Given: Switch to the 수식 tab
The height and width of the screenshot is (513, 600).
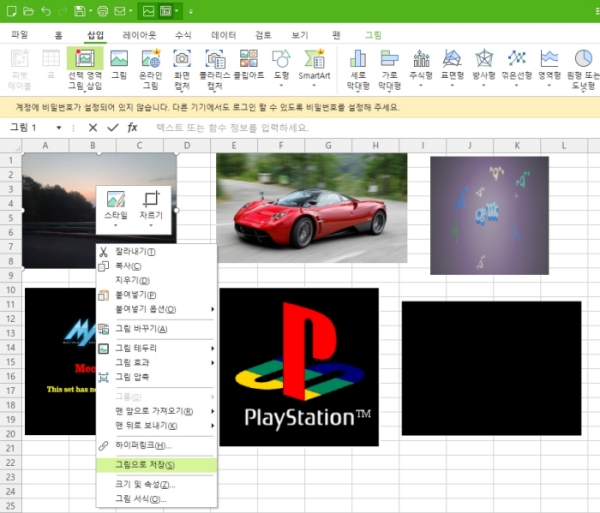Looking at the screenshot, I should click(183, 35).
